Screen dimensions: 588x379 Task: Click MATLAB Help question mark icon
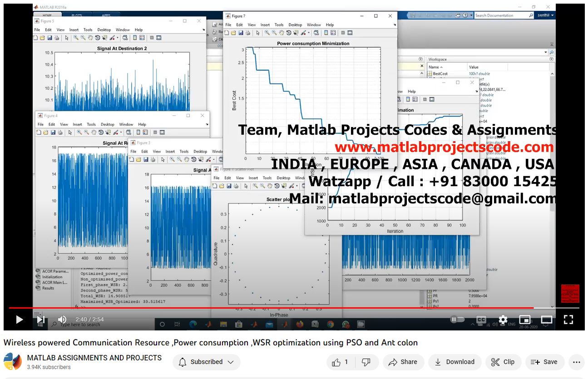[x=465, y=15]
